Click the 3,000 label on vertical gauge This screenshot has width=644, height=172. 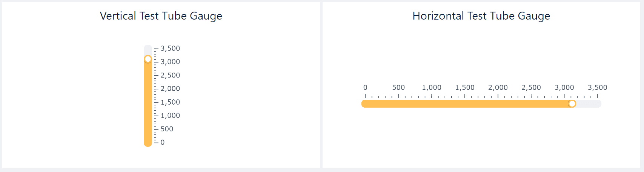[x=170, y=62]
